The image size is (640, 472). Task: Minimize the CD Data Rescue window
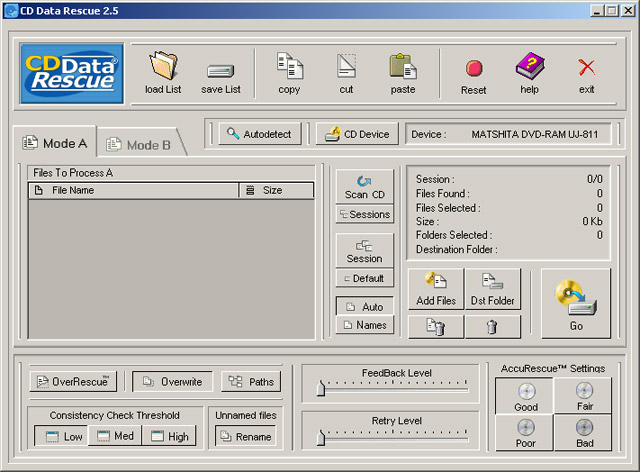(597, 11)
